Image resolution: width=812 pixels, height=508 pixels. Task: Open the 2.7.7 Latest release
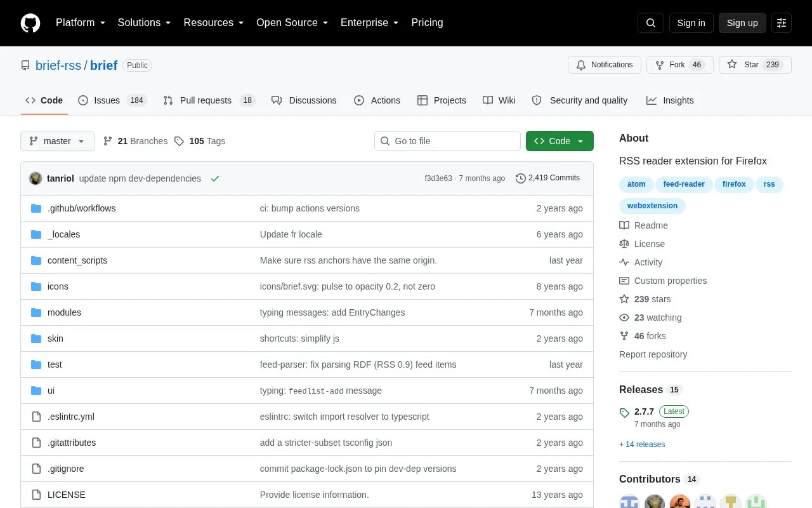[654, 417]
